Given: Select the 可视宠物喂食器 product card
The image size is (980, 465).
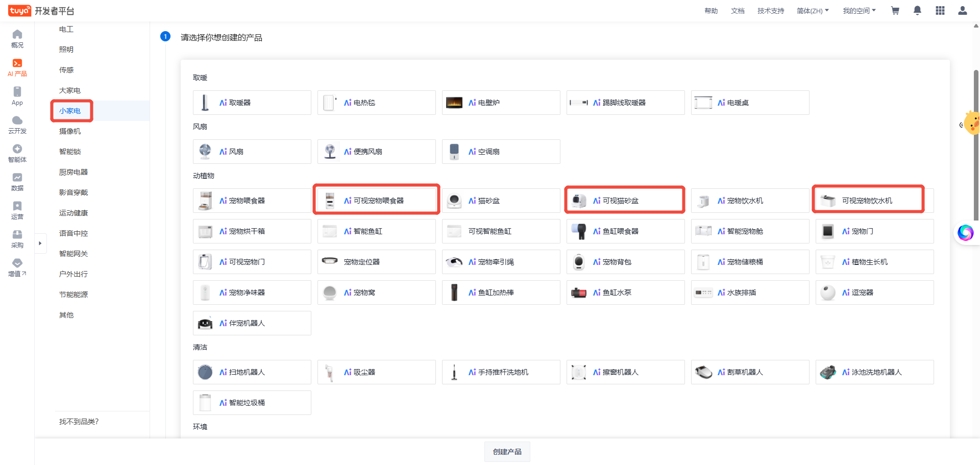Looking at the screenshot, I should tap(377, 201).
